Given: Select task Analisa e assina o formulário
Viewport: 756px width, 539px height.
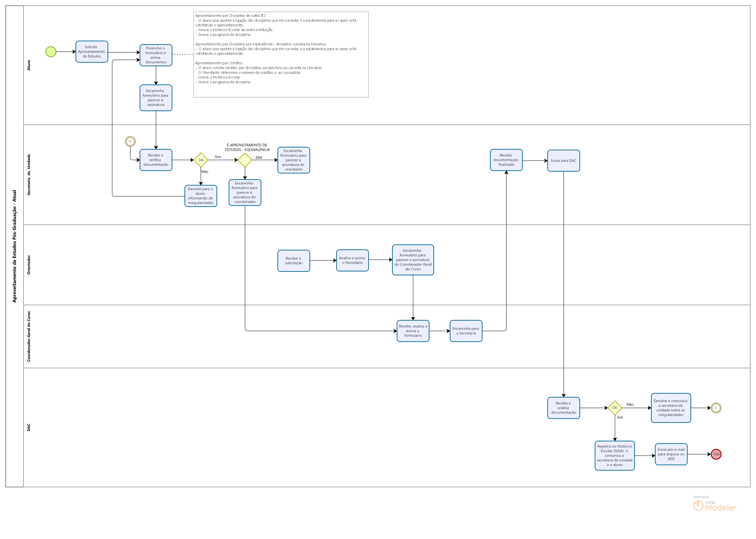Looking at the screenshot, I should click(352, 261).
